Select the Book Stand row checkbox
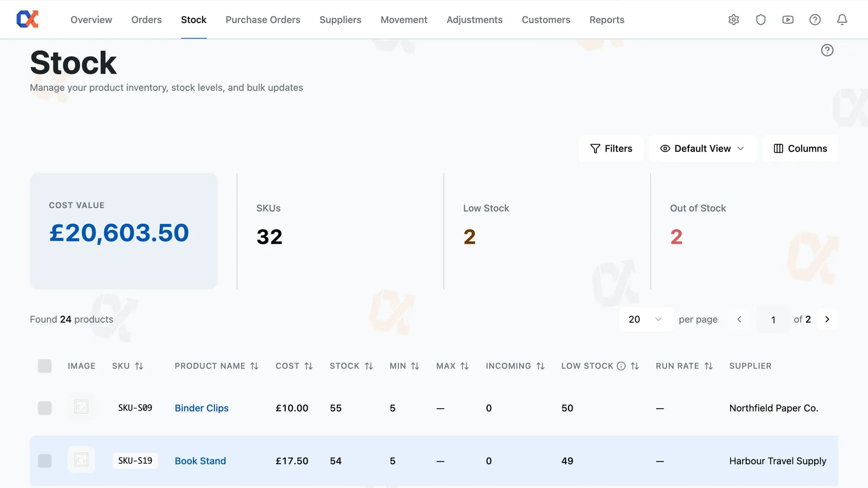 point(45,461)
